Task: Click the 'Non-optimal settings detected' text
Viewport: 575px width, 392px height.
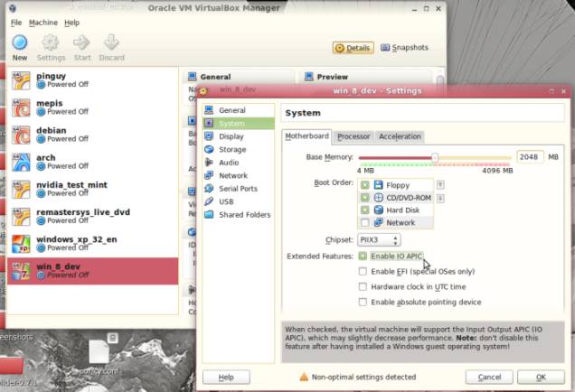Action: coord(363,377)
